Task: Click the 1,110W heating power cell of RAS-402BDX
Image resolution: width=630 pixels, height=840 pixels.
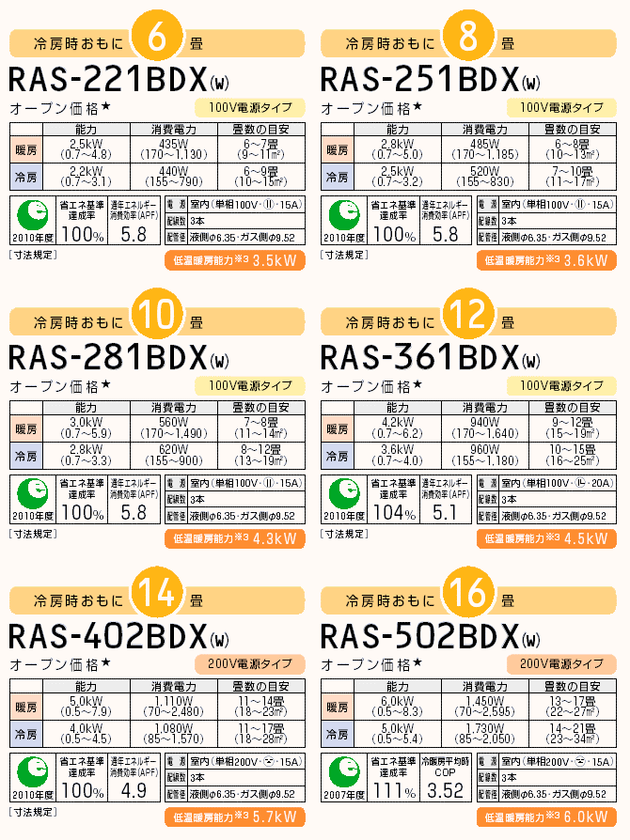Action: pos(174,706)
